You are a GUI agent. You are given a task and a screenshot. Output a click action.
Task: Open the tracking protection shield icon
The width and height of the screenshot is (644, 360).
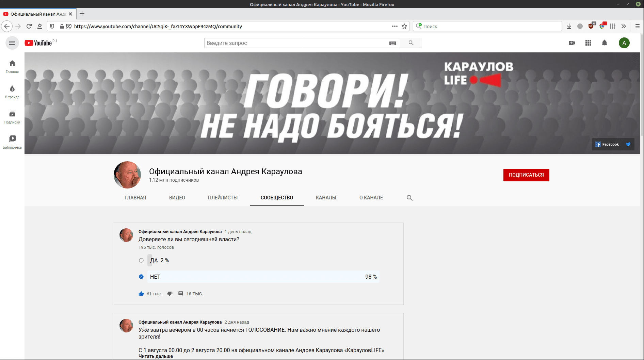click(x=52, y=26)
